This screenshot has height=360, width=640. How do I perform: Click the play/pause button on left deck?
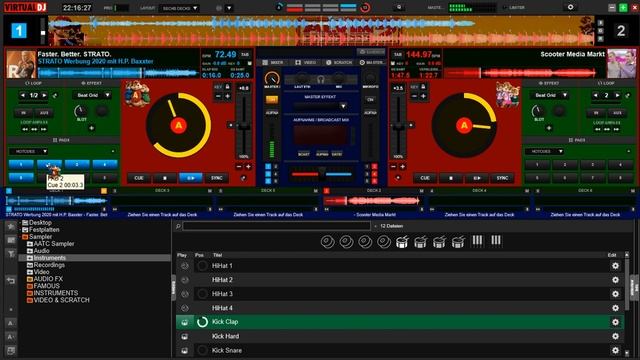pyautogui.click(x=191, y=178)
